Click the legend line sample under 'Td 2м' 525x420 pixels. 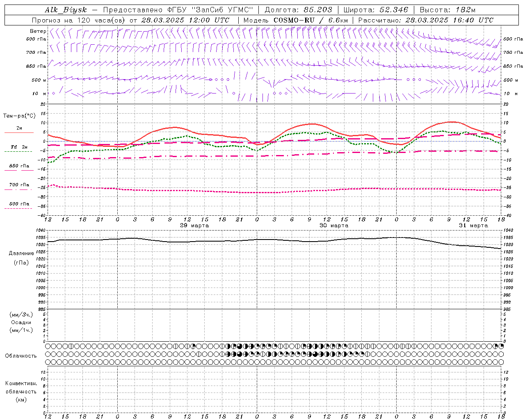pyautogui.click(x=18, y=152)
